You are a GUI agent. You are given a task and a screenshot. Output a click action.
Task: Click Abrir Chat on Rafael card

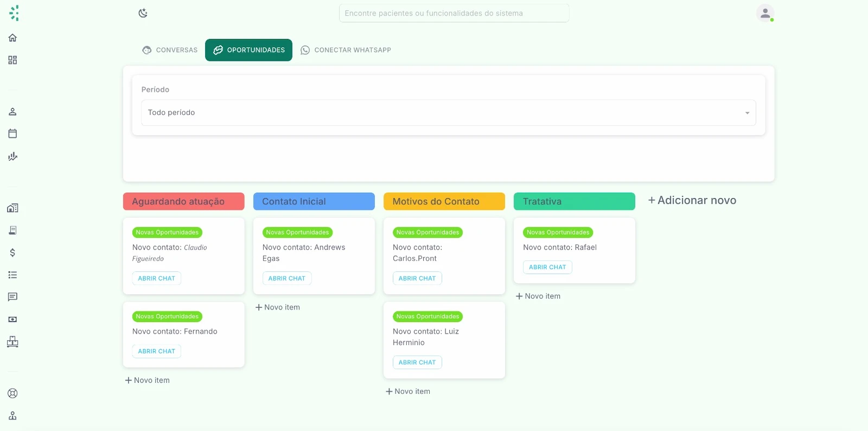pyautogui.click(x=547, y=267)
